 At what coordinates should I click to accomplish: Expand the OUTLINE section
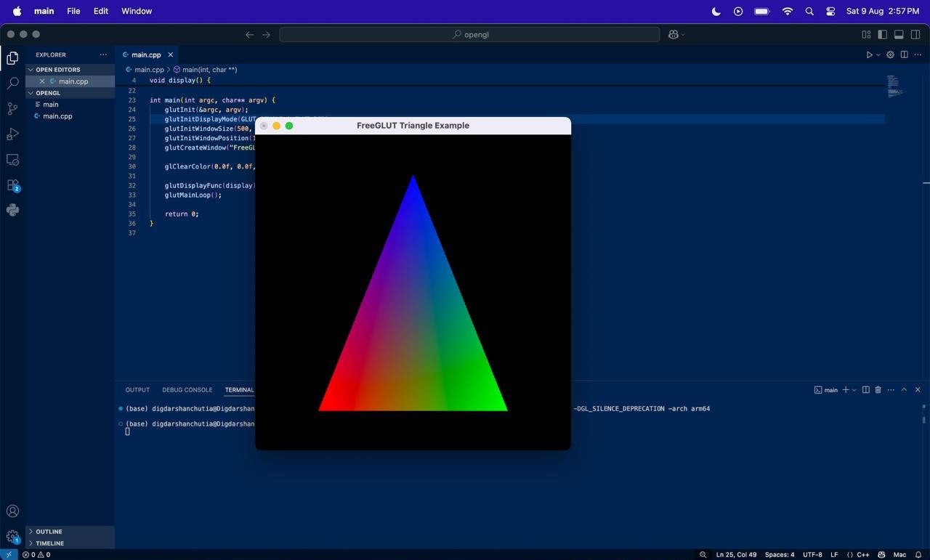click(31, 531)
